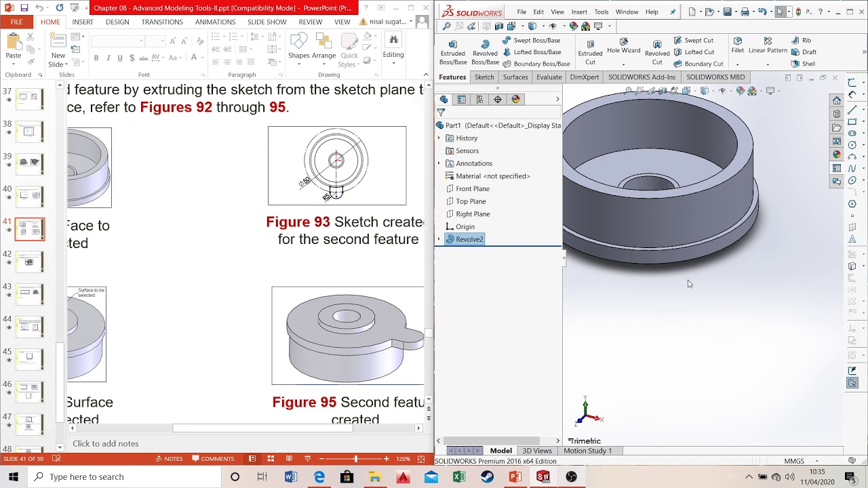Expand History node in feature tree
This screenshot has width=868, height=488.
[x=439, y=138]
